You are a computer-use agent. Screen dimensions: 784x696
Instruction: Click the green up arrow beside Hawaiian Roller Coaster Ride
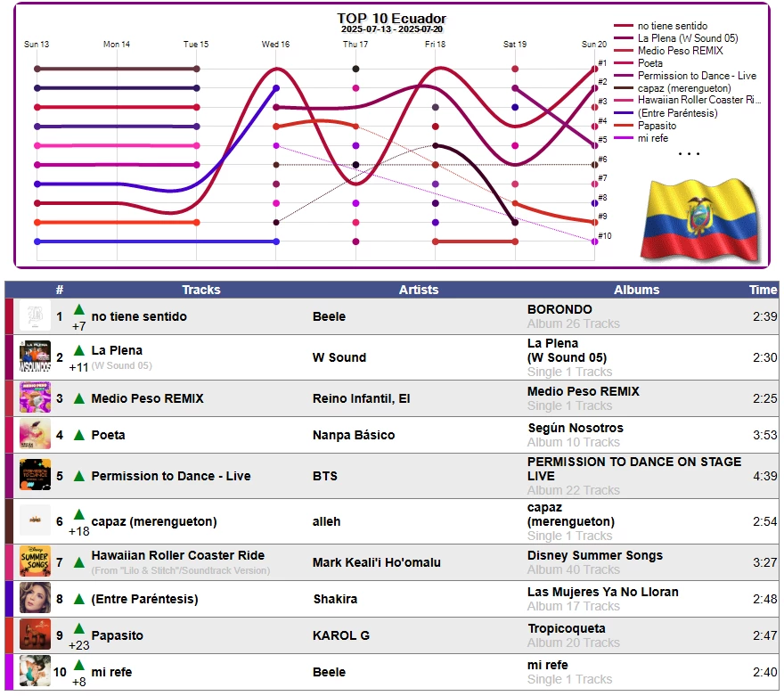(79, 562)
